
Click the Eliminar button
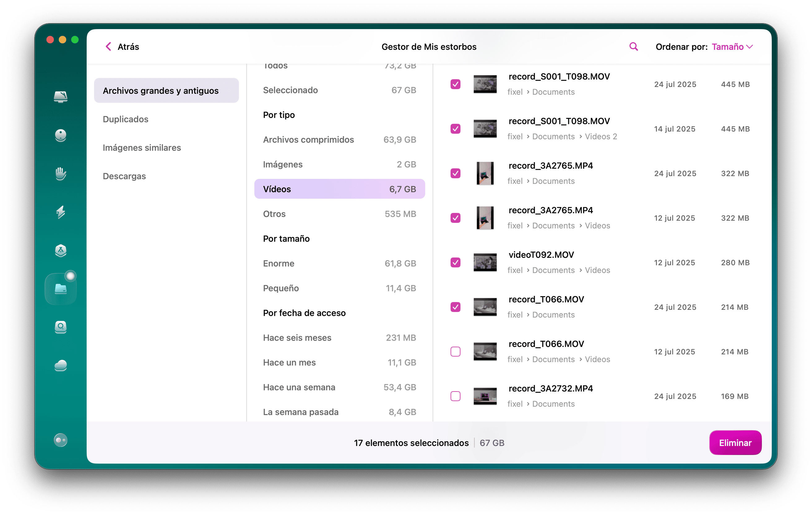point(735,443)
